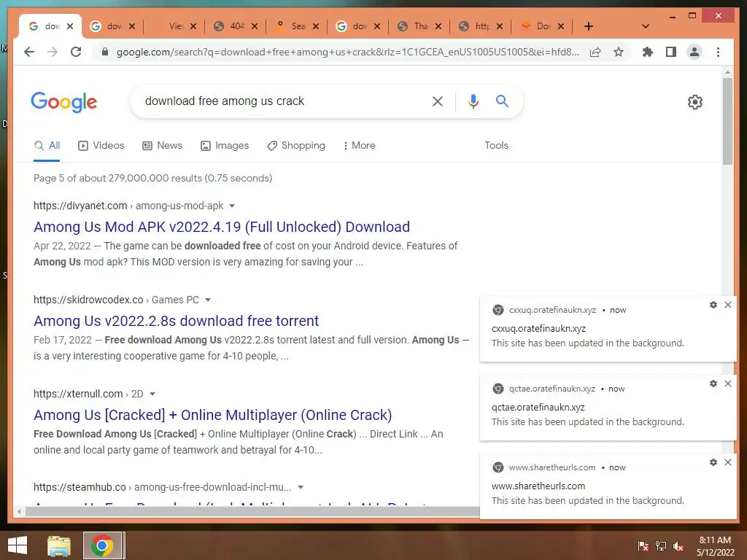Open the tab search chevron

click(646, 26)
